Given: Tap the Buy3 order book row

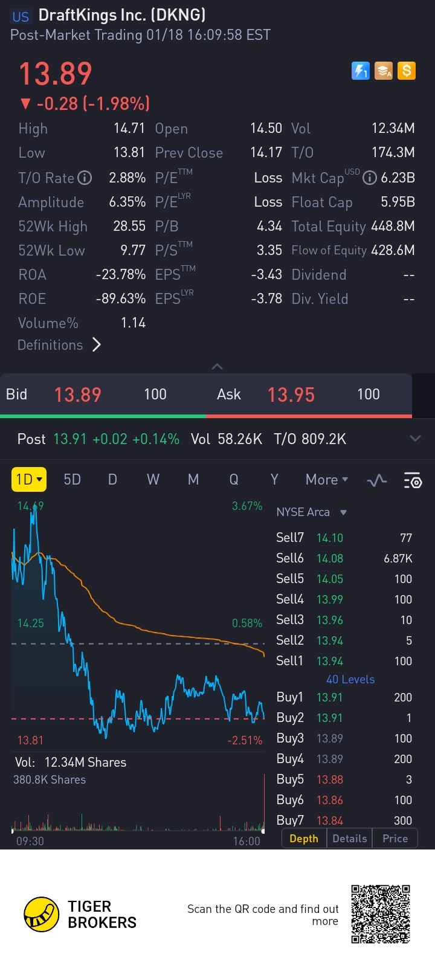Looking at the screenshot, I should (344, 738).
